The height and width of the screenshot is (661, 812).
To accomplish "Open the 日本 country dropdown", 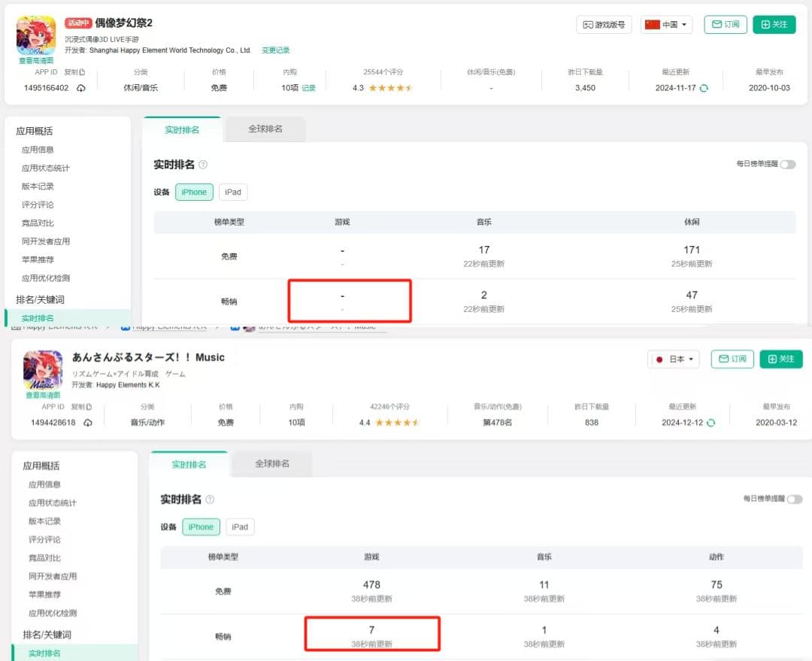I will (674, 359).
